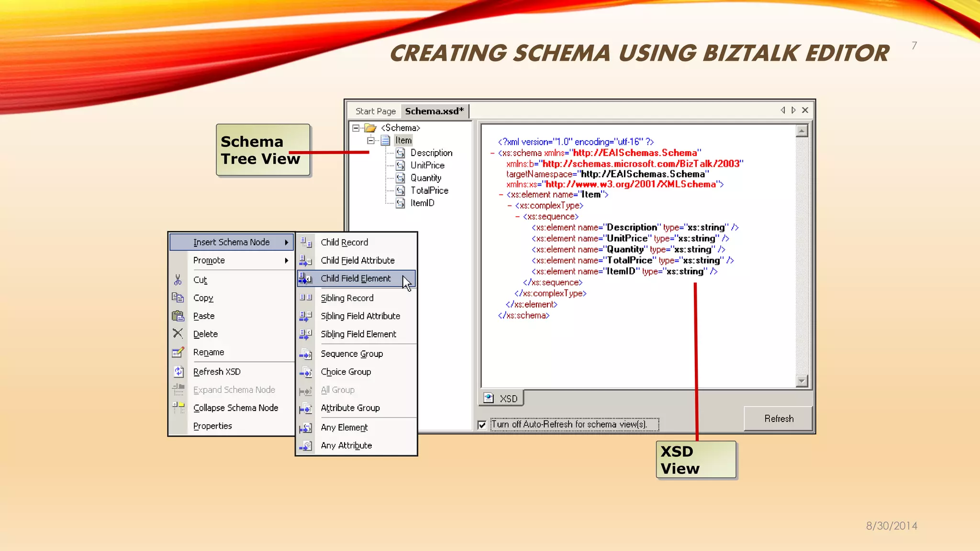This screenshot has width=980, height=551.
Task: Click the Attribute Group icon
Action: 306,408
